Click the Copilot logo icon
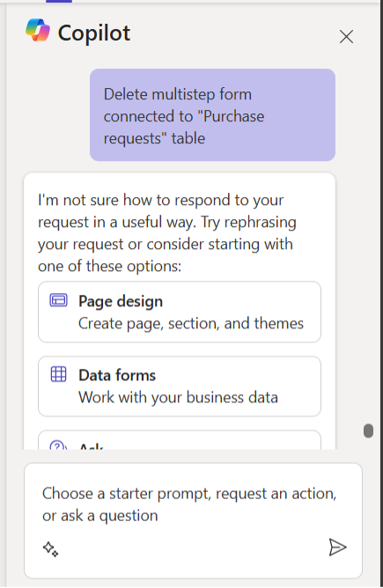383x588 pixels. point(38,31)
